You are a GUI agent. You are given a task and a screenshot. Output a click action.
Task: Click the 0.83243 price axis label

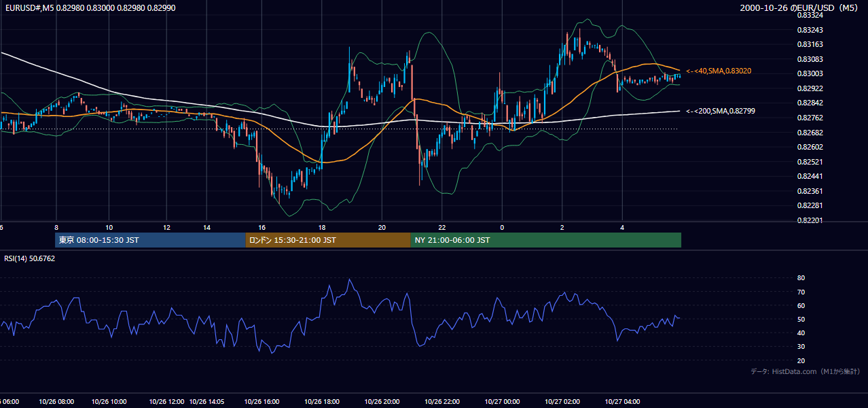(810, 30)
